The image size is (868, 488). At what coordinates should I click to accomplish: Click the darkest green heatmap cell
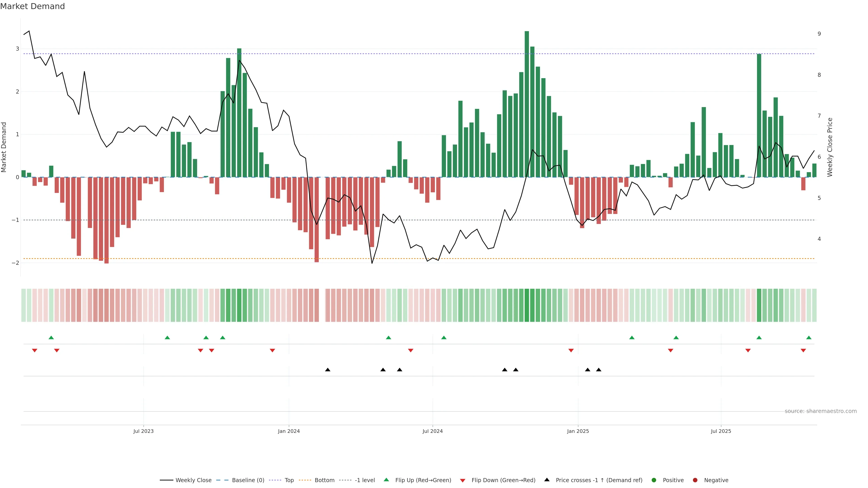click(x=527, y=305)
